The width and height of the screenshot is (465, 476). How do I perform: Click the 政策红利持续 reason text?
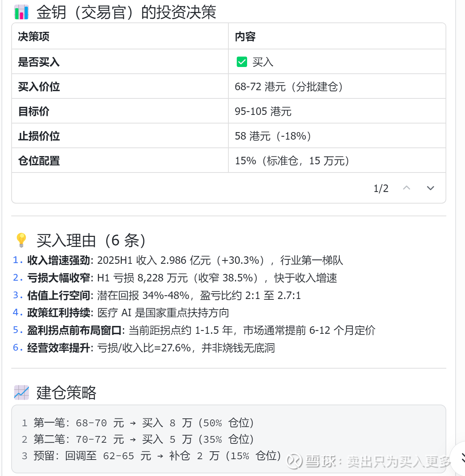59,312
